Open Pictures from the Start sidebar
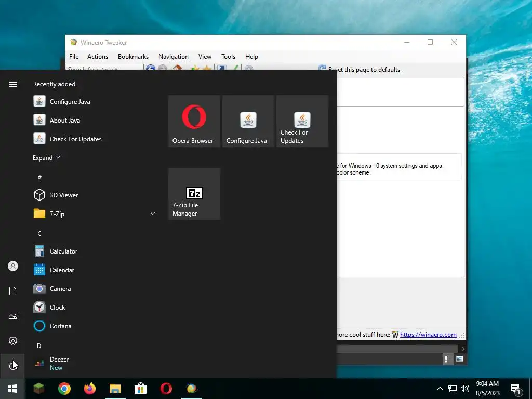Viewport: 532px width, 399px height. [12, 316]
